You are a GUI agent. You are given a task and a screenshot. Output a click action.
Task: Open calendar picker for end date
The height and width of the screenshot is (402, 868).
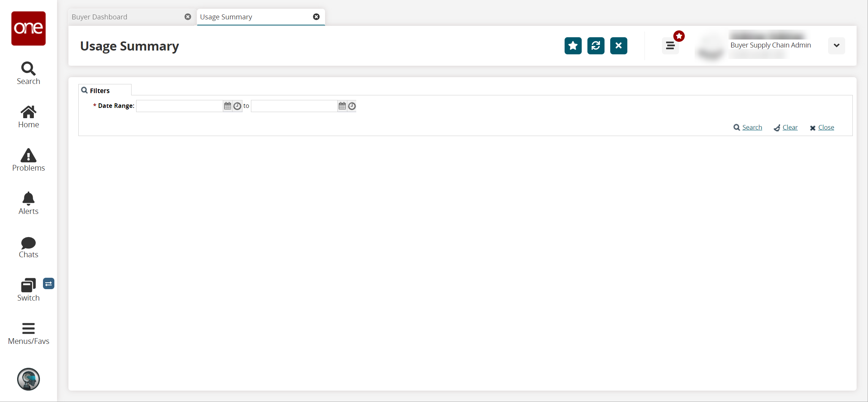(342, 106)
